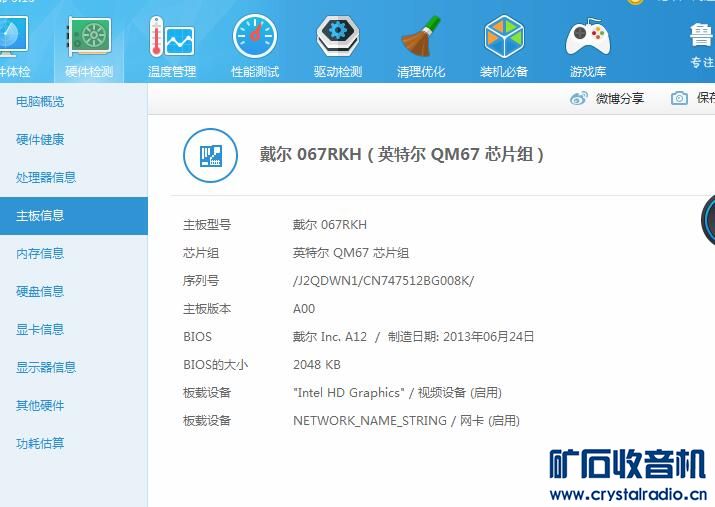Open the 体检 computer checkup icon
The height and width of the screenshot is (507, 715).
14,46
